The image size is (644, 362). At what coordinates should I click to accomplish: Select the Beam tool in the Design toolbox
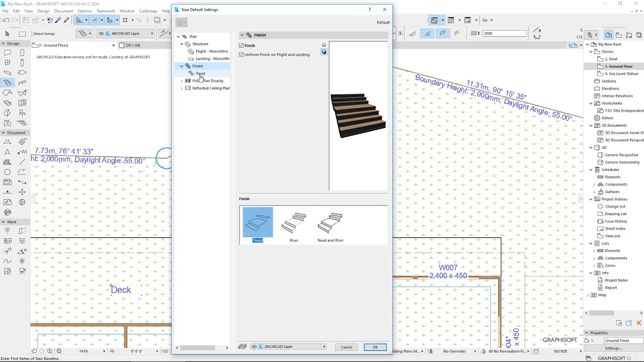[8, 73]
